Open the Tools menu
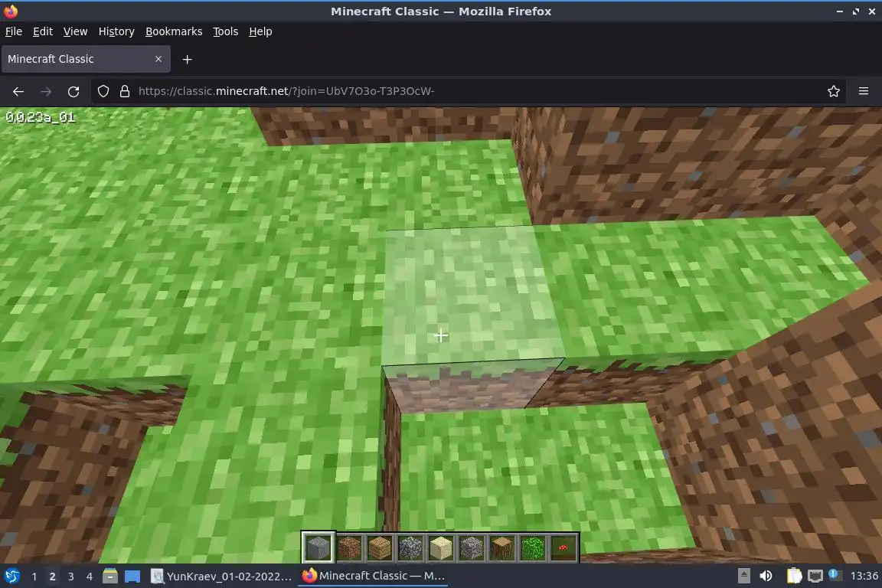This screenshot has height=588, width=882. [226, 31]
